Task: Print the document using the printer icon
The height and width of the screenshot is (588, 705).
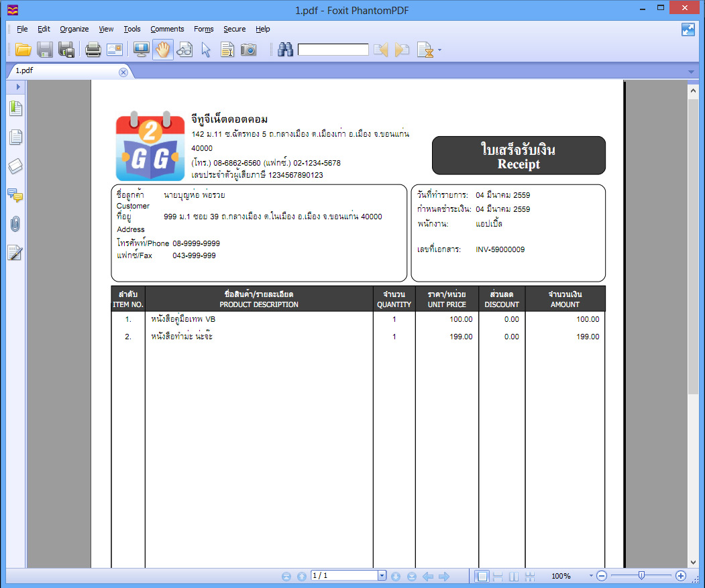Action: tap(93, 50)
